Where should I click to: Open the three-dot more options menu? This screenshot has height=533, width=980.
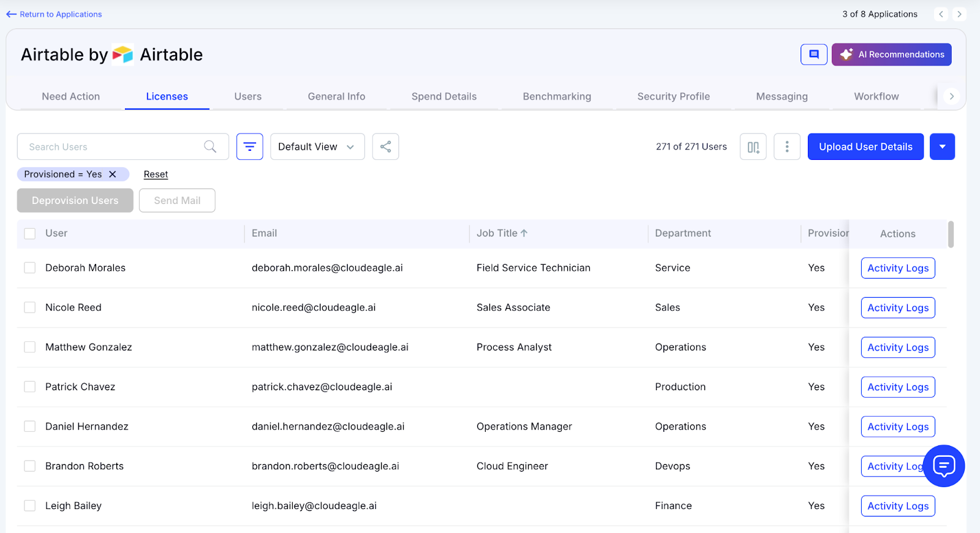coord(787,147)
